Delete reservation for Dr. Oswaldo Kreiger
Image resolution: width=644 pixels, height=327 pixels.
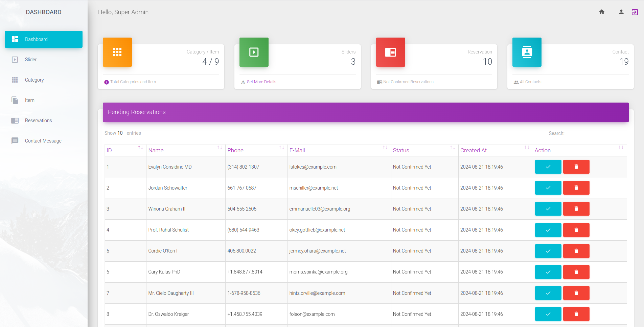(x=576, y=314)
